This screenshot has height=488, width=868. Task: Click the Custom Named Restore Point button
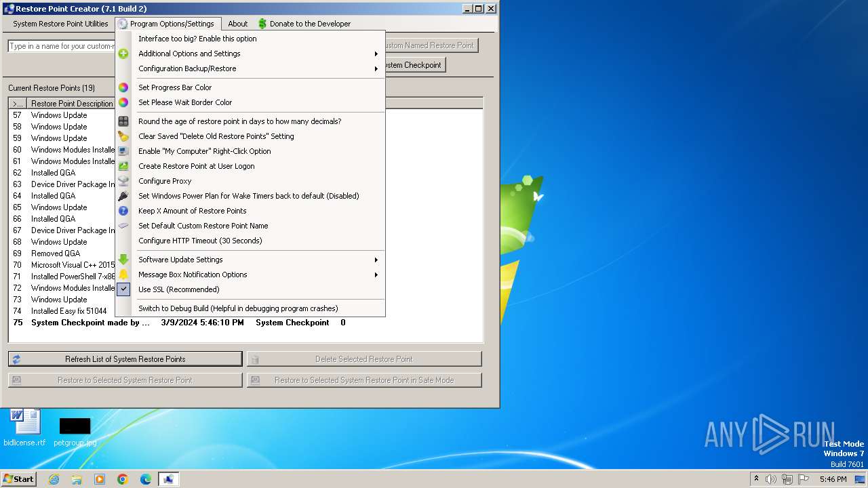pos(431,45)
